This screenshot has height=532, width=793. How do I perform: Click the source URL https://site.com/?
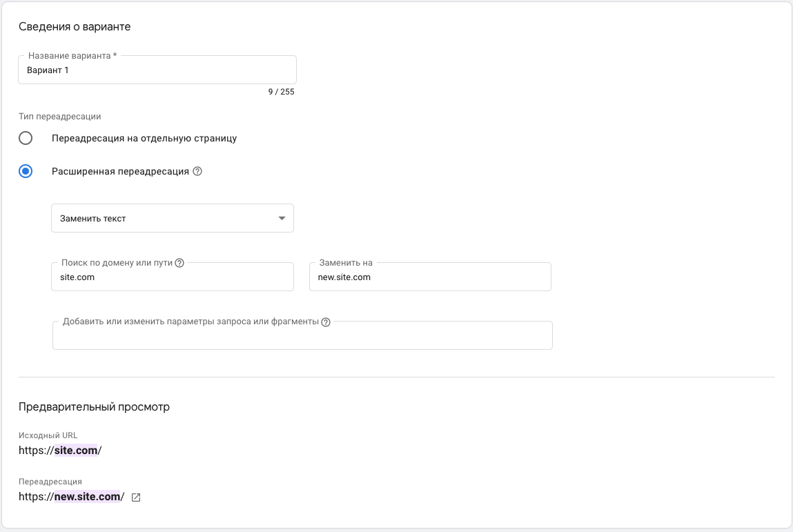60,451
